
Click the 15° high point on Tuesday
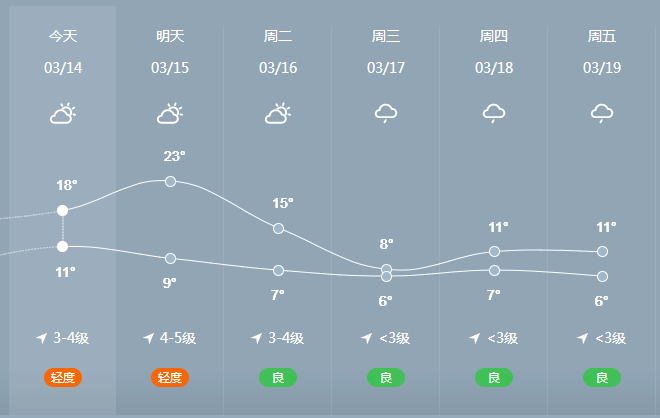tap(278, 229)
